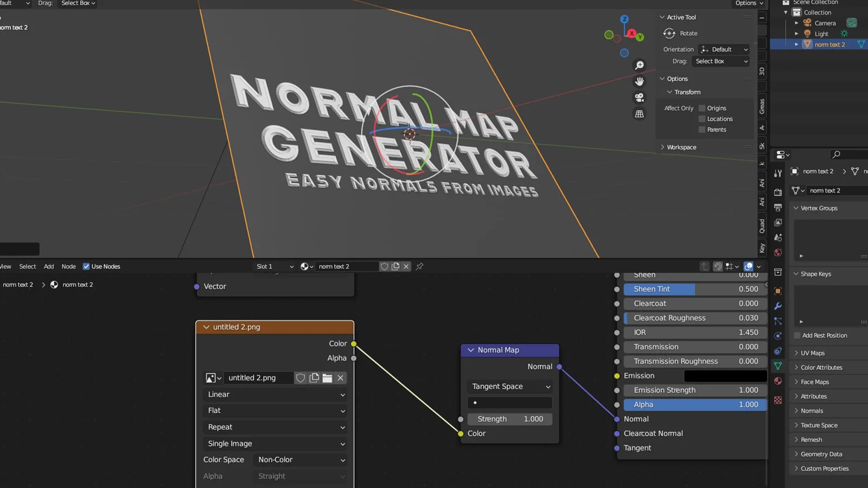
Task: Expand the UV Maps section
Action: click(x=812, y=352)
